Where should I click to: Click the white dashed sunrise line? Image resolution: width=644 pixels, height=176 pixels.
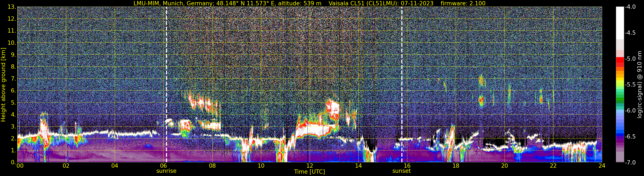166,85
